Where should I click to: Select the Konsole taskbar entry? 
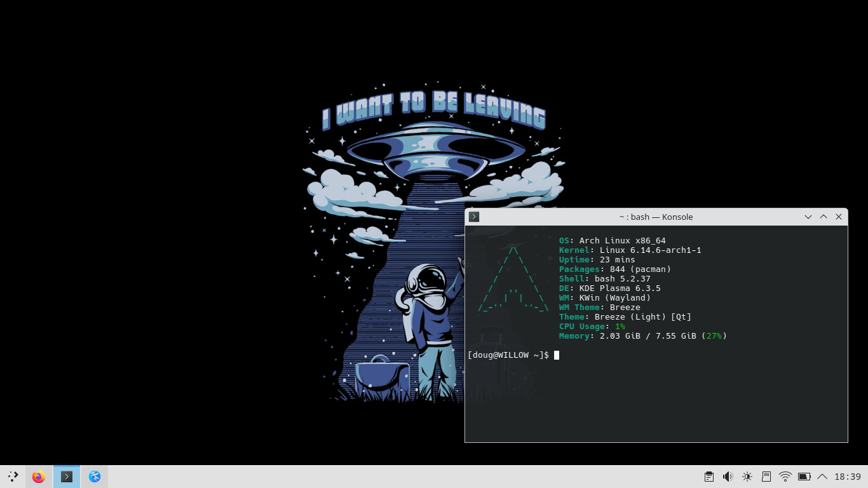click(x=67, y=477)
